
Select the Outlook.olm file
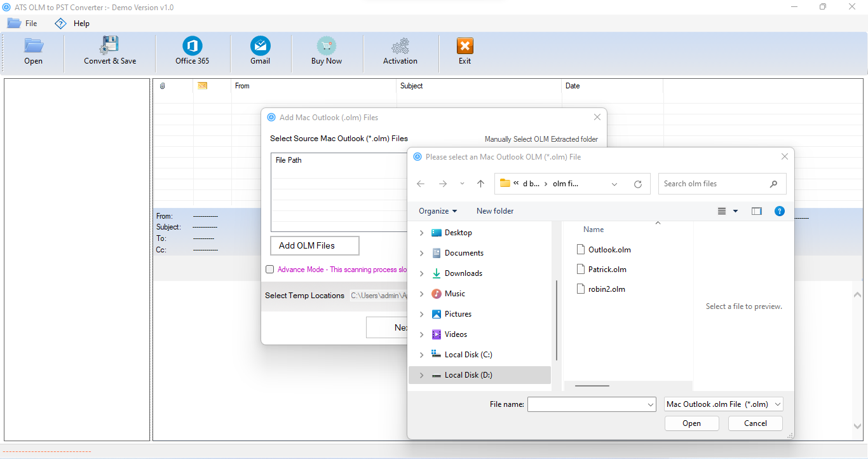click(604, 249)
